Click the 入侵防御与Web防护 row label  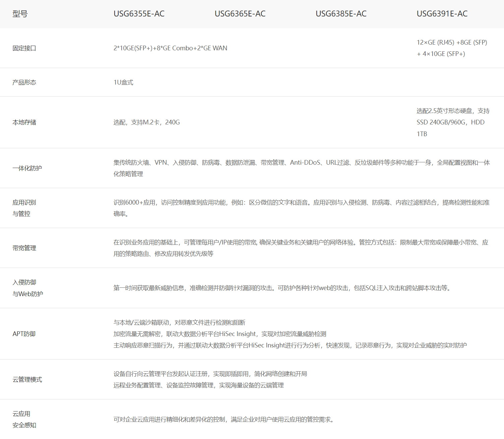click(x=27, y=288)
